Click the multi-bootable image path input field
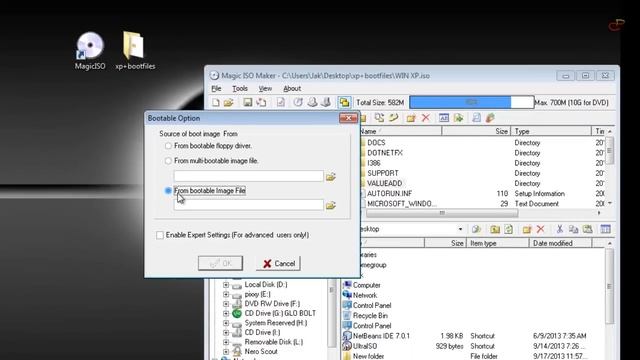This screenshot has height=360, width=640. point(248,176)
